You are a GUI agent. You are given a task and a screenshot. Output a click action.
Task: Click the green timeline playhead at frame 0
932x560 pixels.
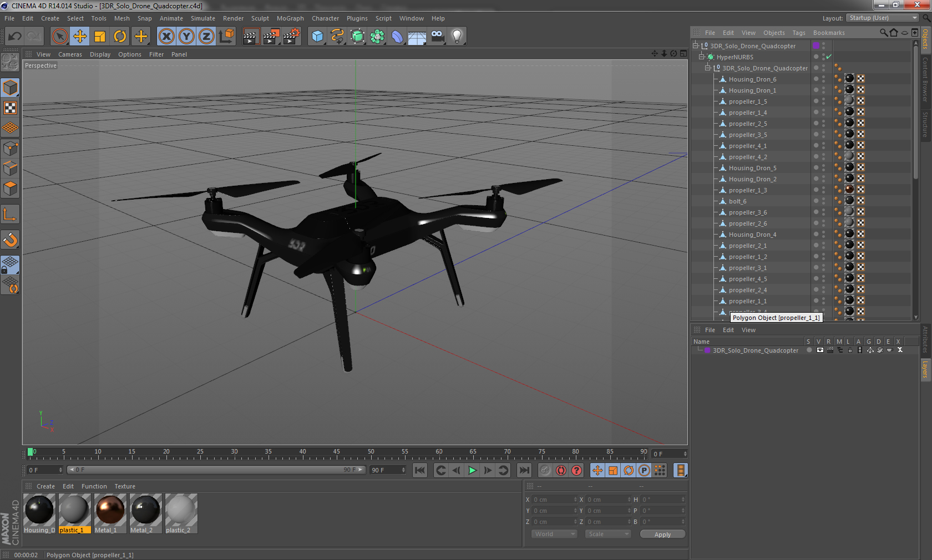pos(31,452)
